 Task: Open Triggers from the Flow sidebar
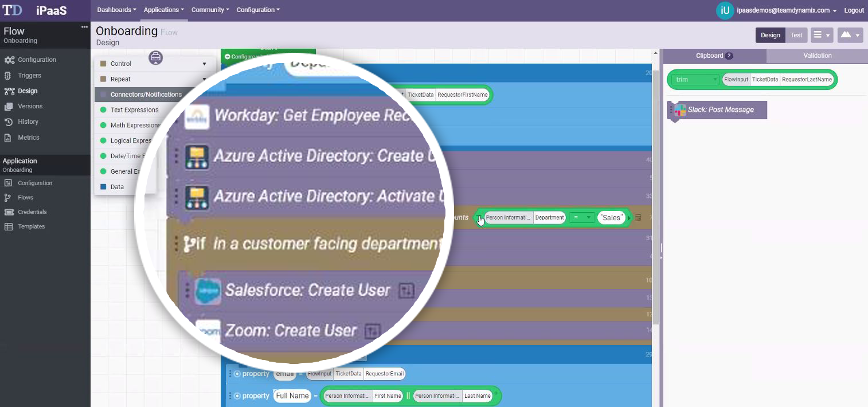(x=29, y=75)
